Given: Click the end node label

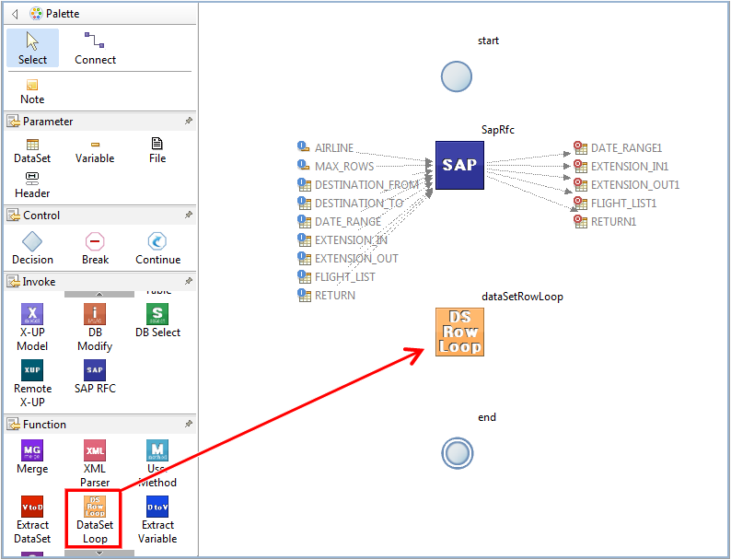Looking at the screenshot, I should coord(487,417).
